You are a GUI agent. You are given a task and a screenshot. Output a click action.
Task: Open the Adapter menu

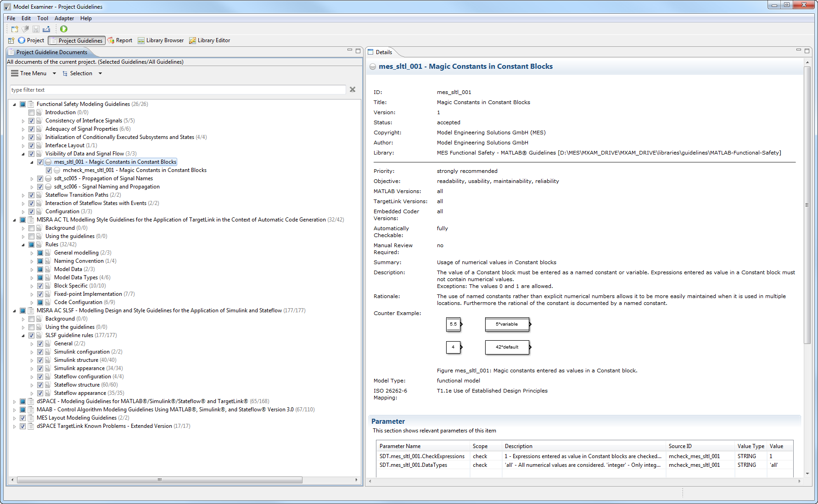pyautogui.click(x=64, y=18)
